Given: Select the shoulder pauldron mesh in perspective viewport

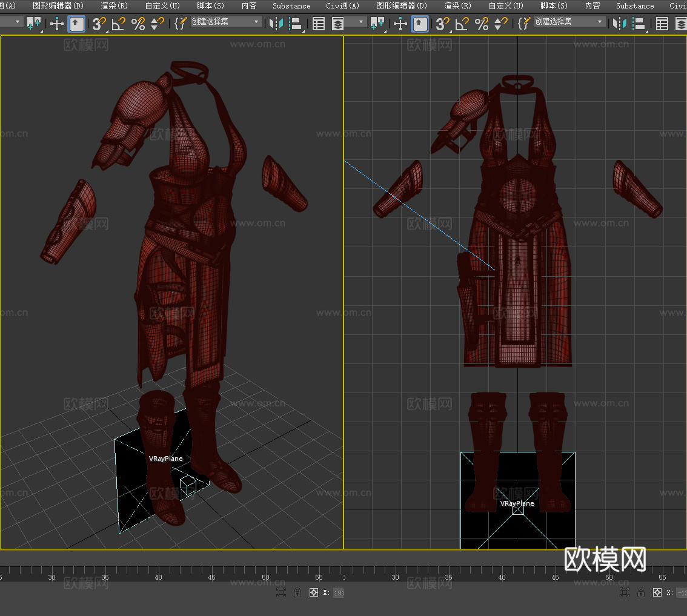Looking at the screenshot, I should click(140, 103).
